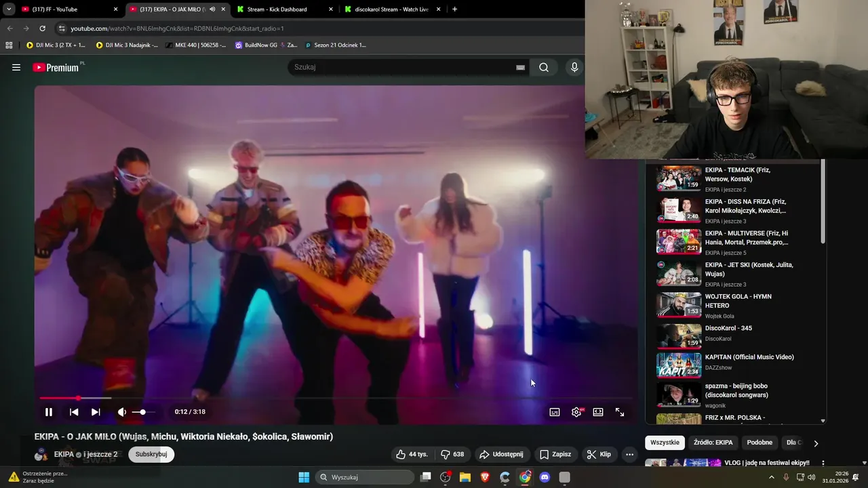Open the on-screen keyboard in search box
The image size is (868, 488).
tap(520, 67)
